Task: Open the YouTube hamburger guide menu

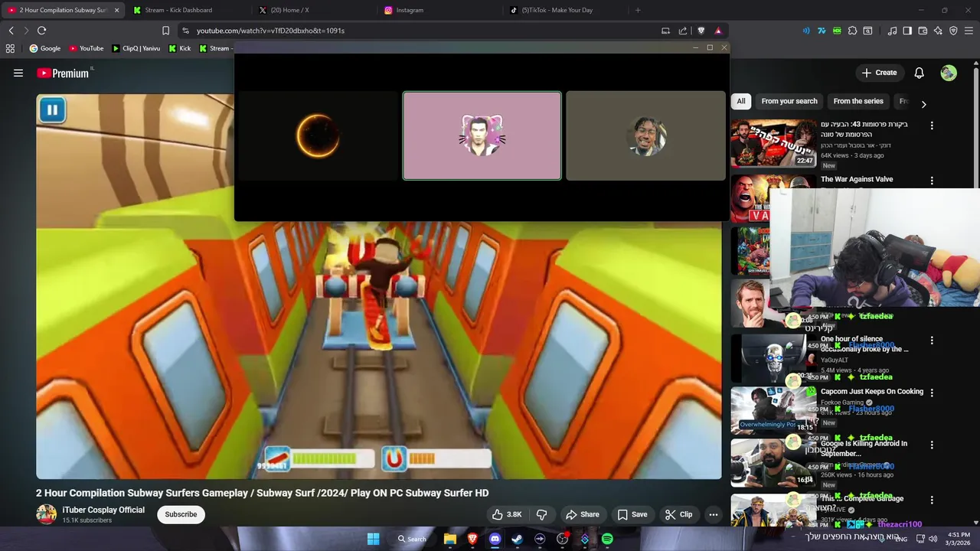Action: [18, 73]
